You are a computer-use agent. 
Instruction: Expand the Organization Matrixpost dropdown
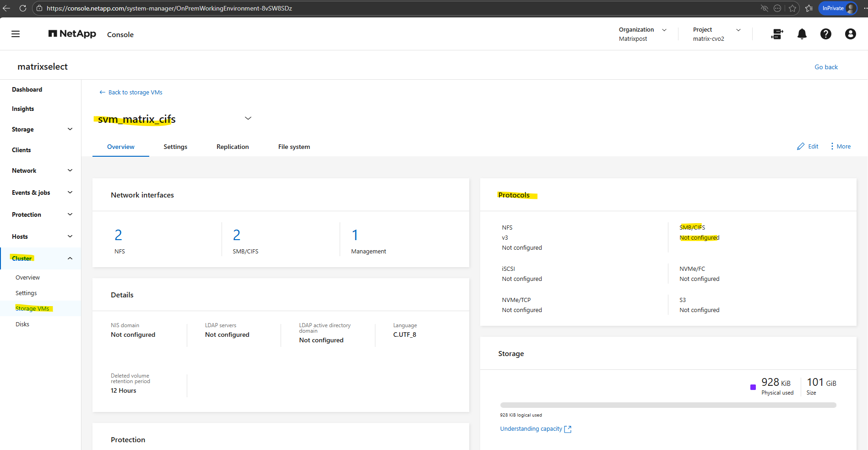(664, 30)
